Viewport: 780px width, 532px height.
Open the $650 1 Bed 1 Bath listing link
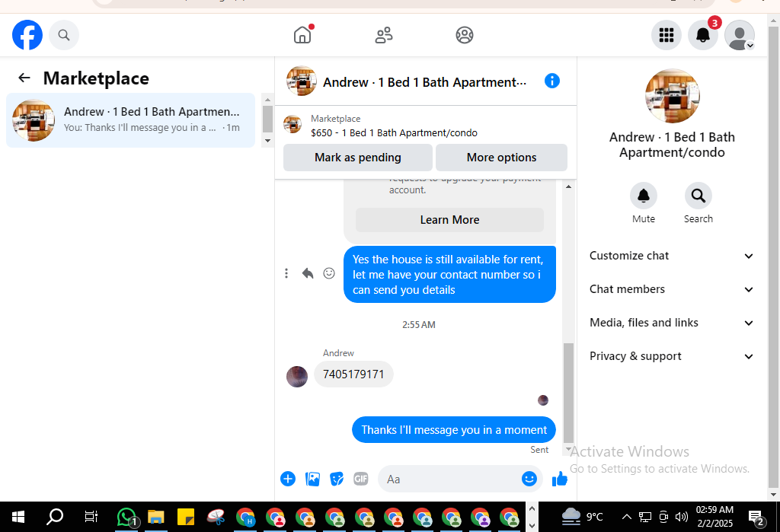(394, 132)
